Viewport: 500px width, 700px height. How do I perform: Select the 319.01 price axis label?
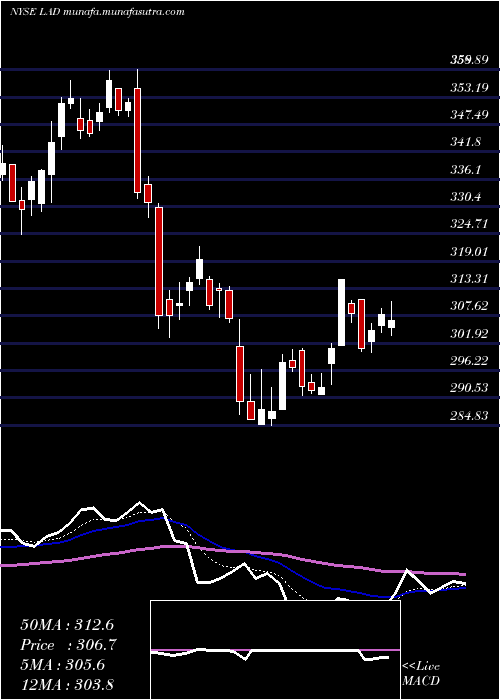tap(469, 252)
